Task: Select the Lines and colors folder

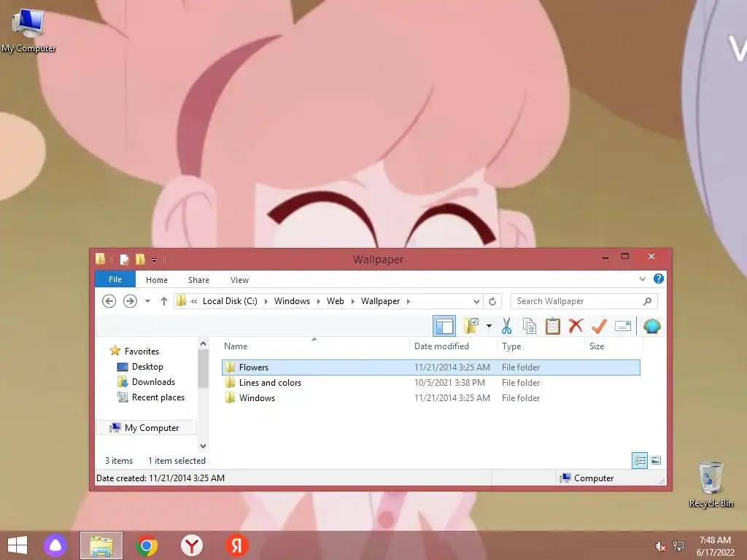Action: click(x=430, y=382)
